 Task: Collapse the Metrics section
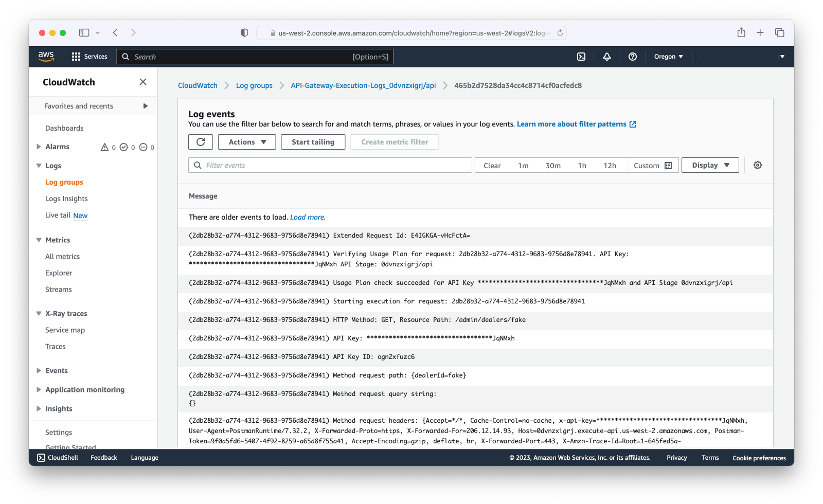click(x=39, y=240)
